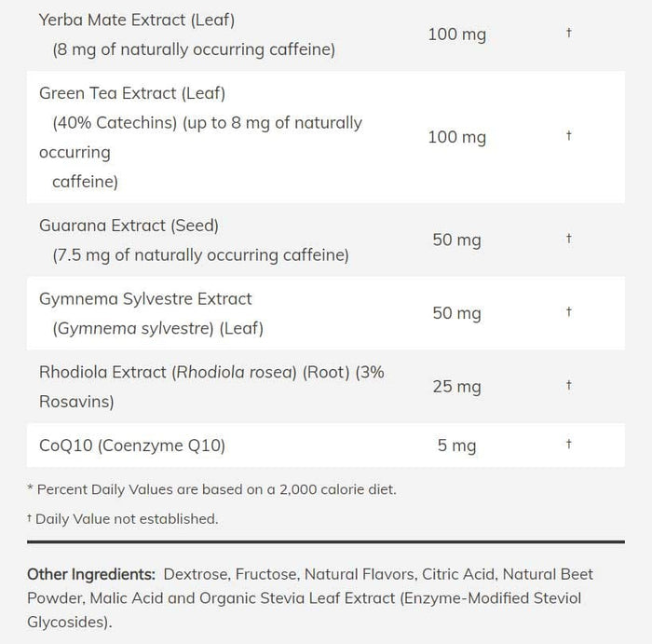The height and width of the screenshot is (644, 652).
Task: Click the dagger symbol in Green Tea row
Action: [x=568, y=136]
